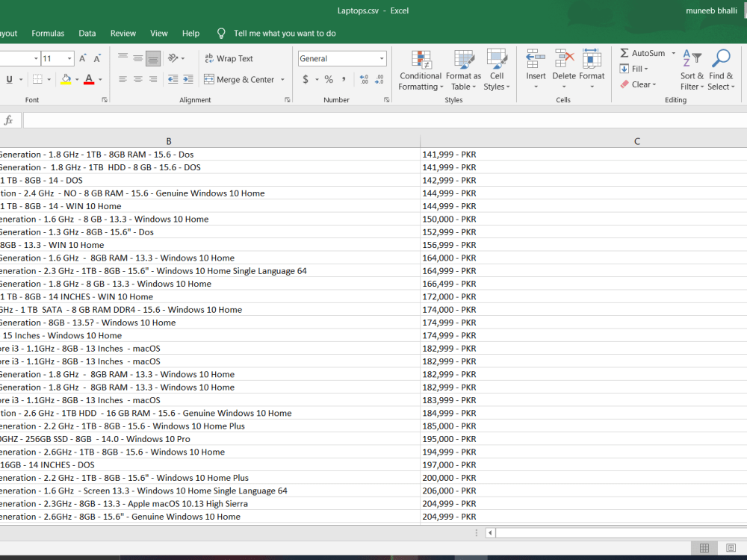This screenshot has width=747, height=560.
Task: Center cell text horizontally
Action: click(x=138, y=79)
